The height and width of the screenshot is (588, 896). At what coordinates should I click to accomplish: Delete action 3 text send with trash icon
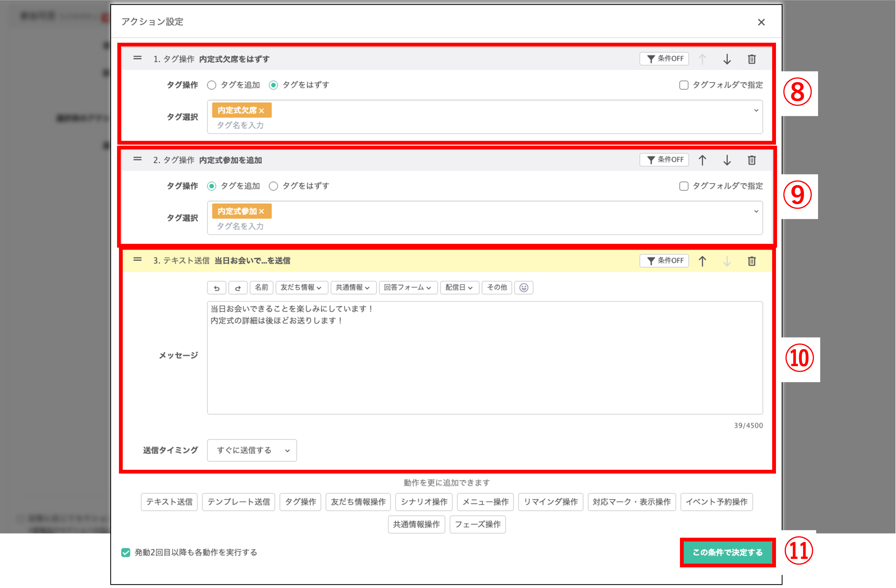[751, 261]
